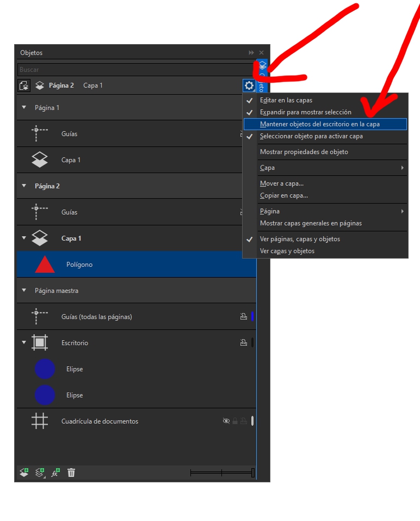
Task: Enable Mantener objetos del escritorio en la capa
Action: pyautogui.click(x=320, y=124)
